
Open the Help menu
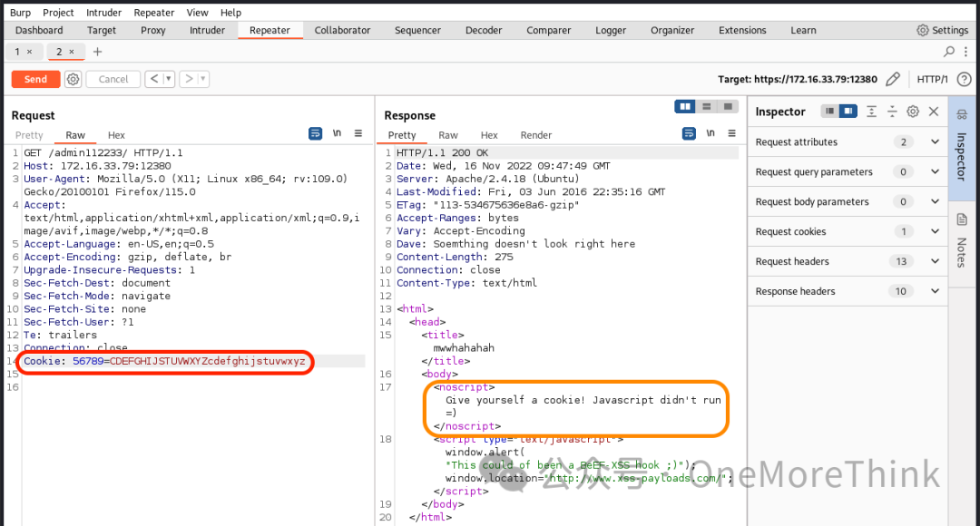click(230, 13)
